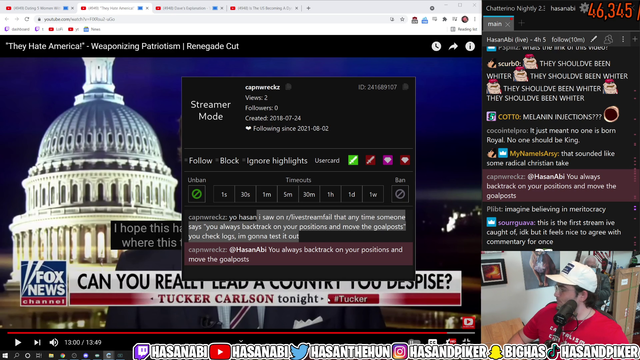The width and height of the screenshot is (640, 360).
Task: Open browser extensions puzzle icon
Action: click(444, 19)
